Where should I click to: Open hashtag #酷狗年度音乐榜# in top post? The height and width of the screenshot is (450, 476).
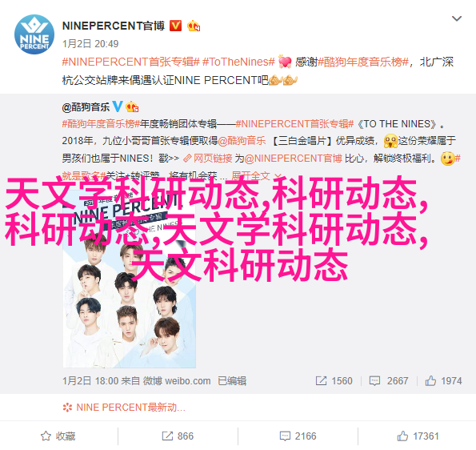tap(363, 62)
